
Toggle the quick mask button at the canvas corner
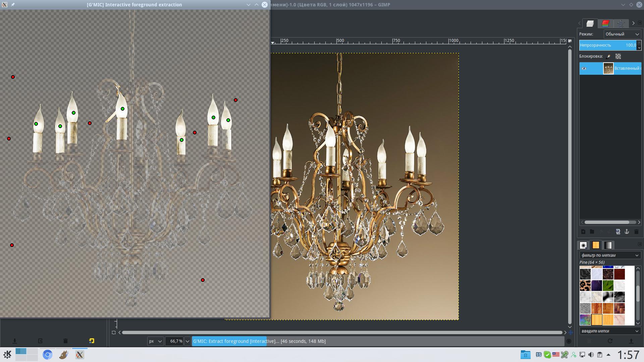(114, 333)
